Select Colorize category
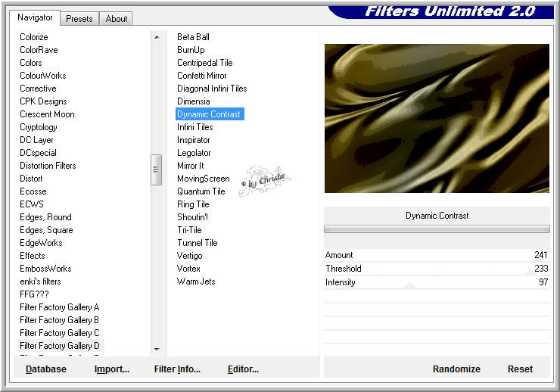Image resolution: width=560 pixels, height=392 pixels. [x=34, y=37]
